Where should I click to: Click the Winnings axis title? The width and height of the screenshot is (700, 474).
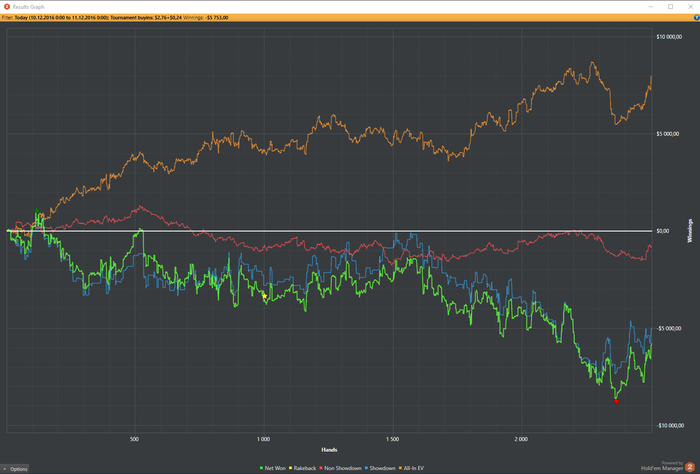tap(690, 231)
